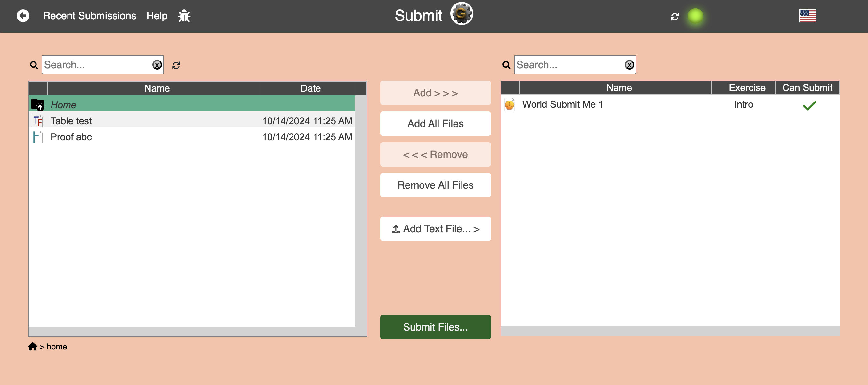Screen dimensions: 868x385
Task: Click the green connection status light
Action: click(695, 16)
